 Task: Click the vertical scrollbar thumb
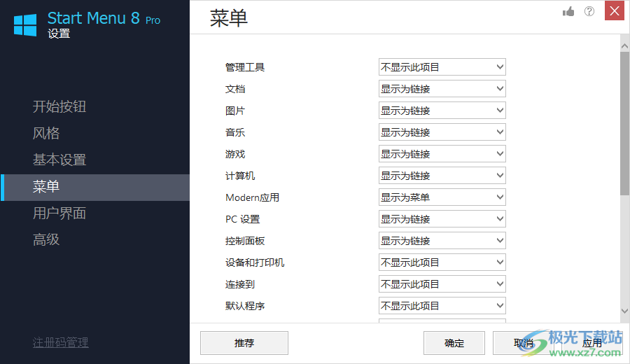[624, 123]
